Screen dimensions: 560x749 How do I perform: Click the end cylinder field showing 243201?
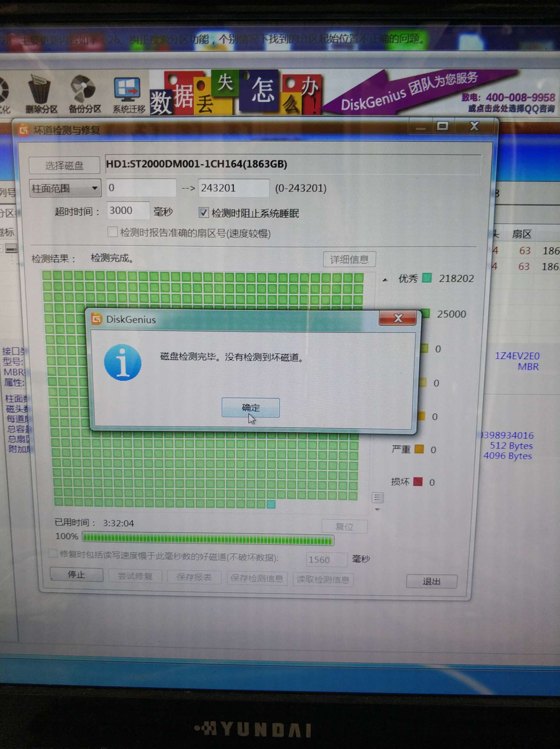click(x=234, y=188)
